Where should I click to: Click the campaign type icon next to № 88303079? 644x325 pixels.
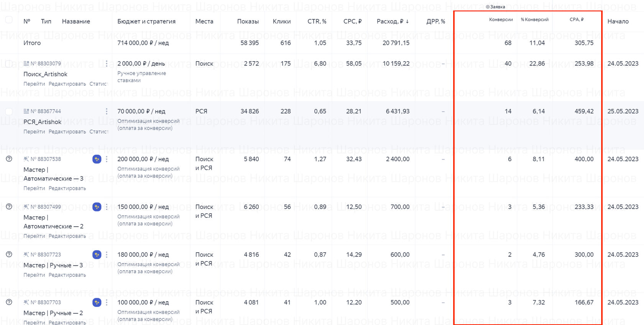pyautogui.click(x=26, y=64)
